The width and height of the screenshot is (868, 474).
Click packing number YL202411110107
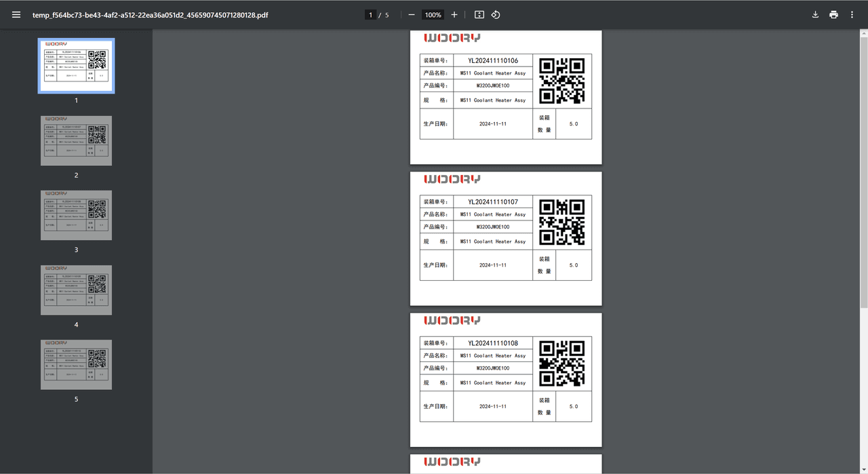pyautogui.click(x=493, y=201)
